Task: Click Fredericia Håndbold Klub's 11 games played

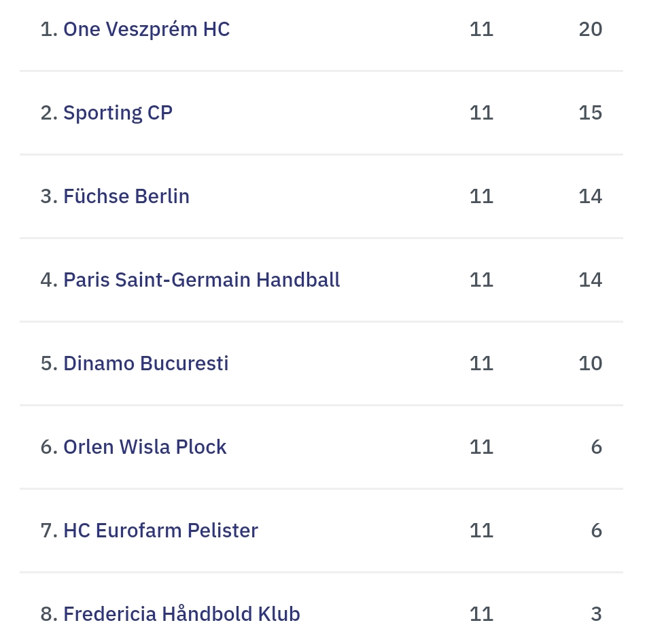Action: [481, 614]
